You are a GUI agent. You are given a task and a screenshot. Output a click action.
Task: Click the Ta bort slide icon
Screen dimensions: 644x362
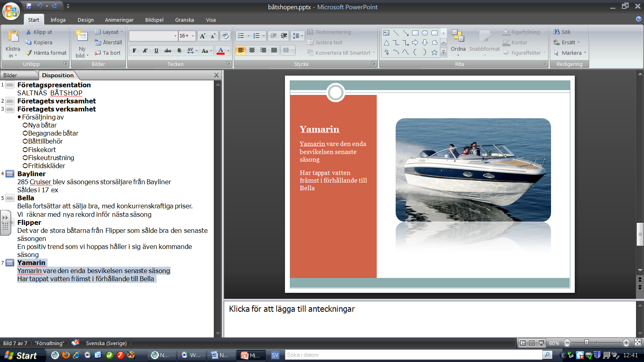pos(98,53)
